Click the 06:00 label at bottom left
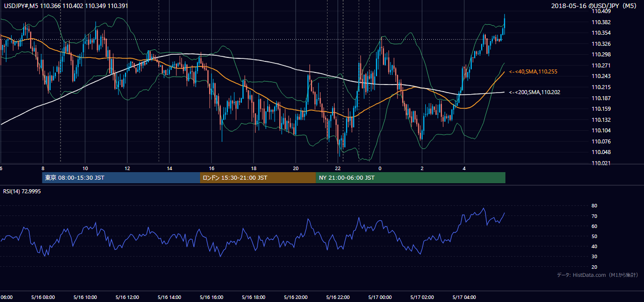 6,297
